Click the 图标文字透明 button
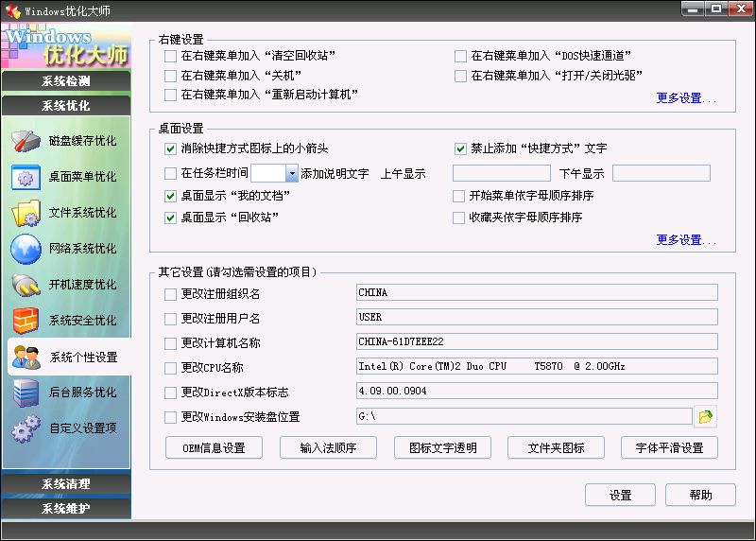This screenshot has height=541, width=756. (442, 448)
